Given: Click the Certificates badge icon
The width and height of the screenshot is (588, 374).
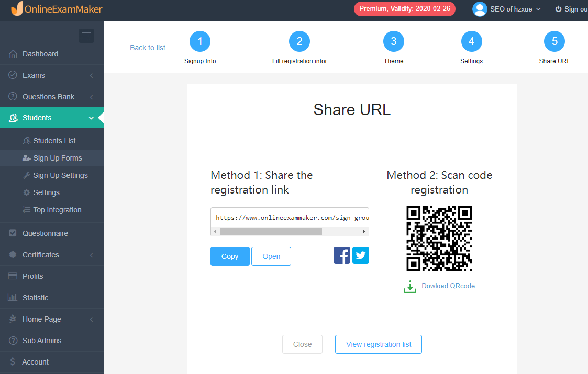Looking at the screenshot, I should (13, 254).
